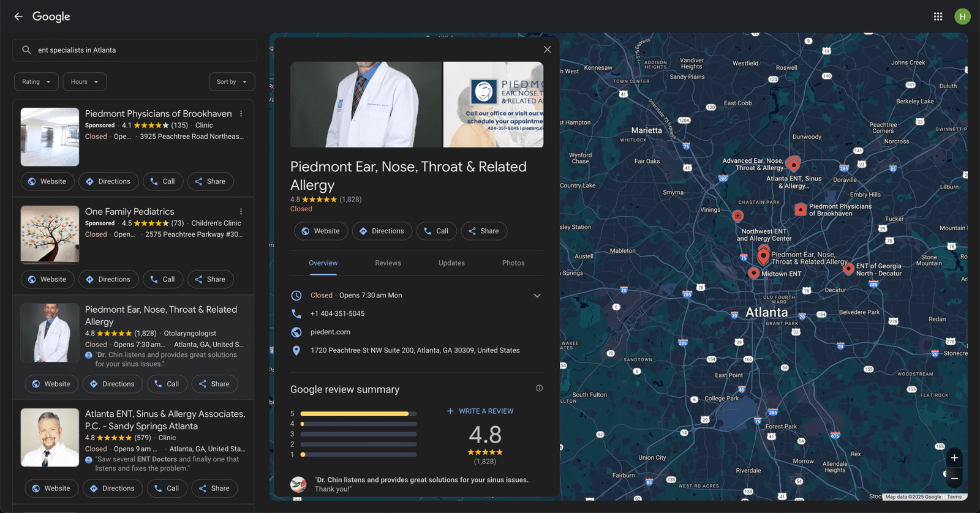Switch to the Updates tab
Image resolution: width=980 pixels, height=513 pixels.
(x=451, y=263)
